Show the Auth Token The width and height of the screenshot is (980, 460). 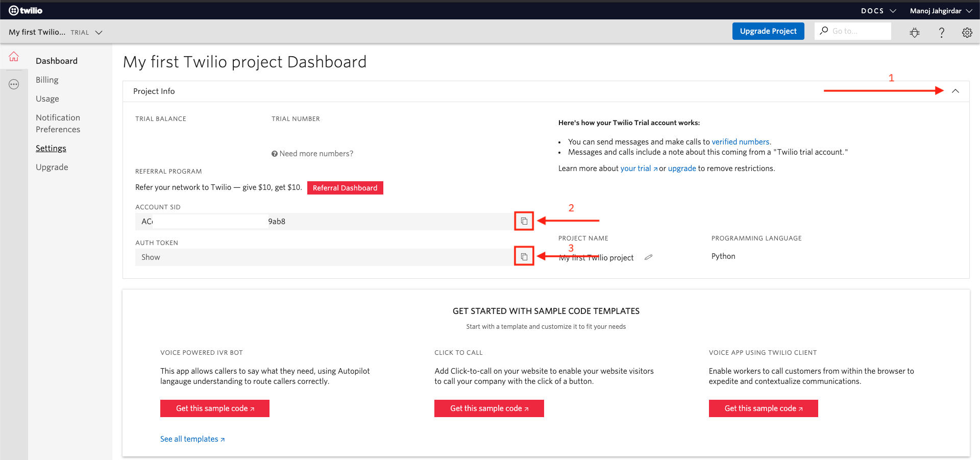151,257
